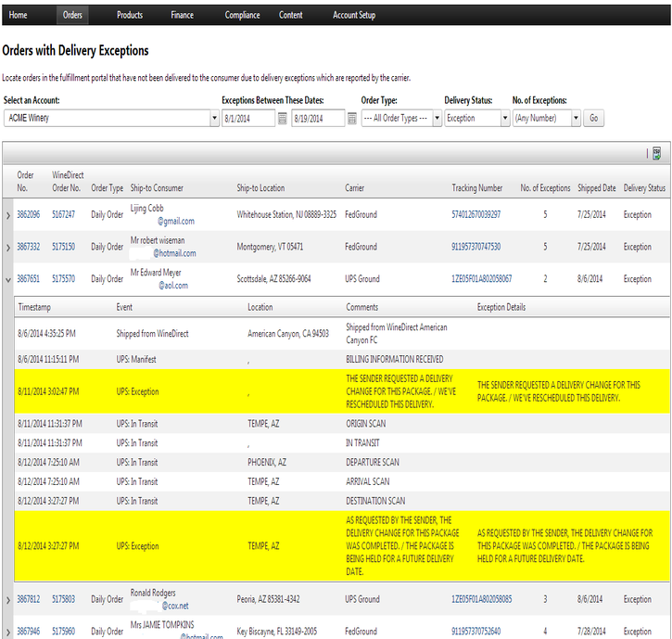
Task: Click the ARRIVAL SCAN comment
Action: click(368, 481)
